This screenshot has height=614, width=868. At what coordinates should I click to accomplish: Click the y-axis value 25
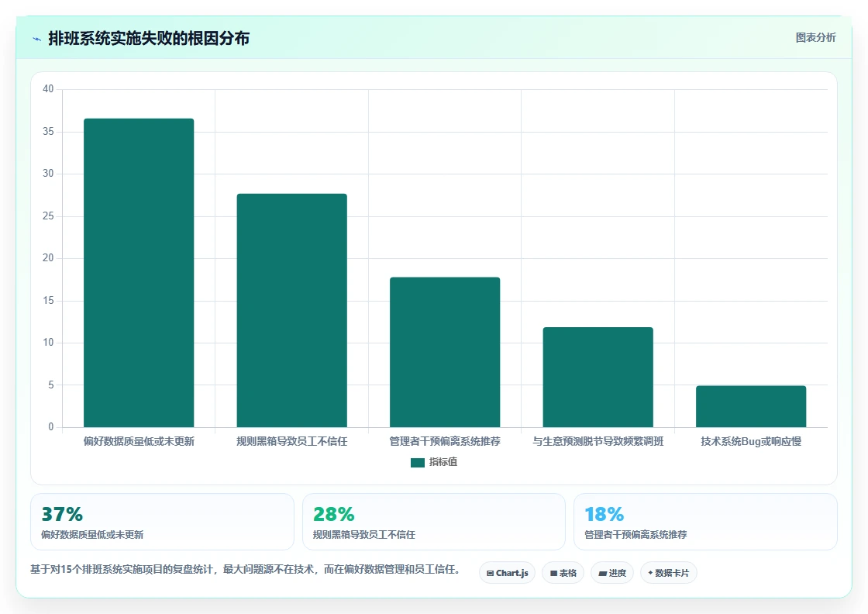click(x=48, y=216)
